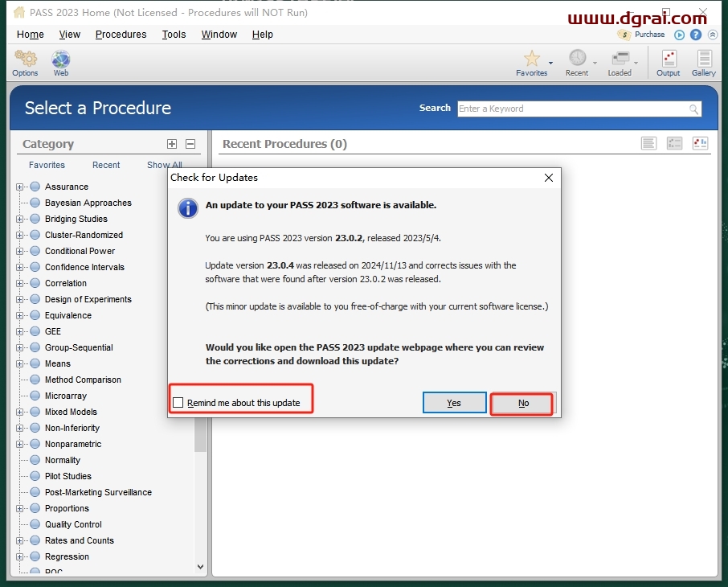Expand the Proportions category
Viewport: 728px width, 587px height.
click(x=19, y=508)
